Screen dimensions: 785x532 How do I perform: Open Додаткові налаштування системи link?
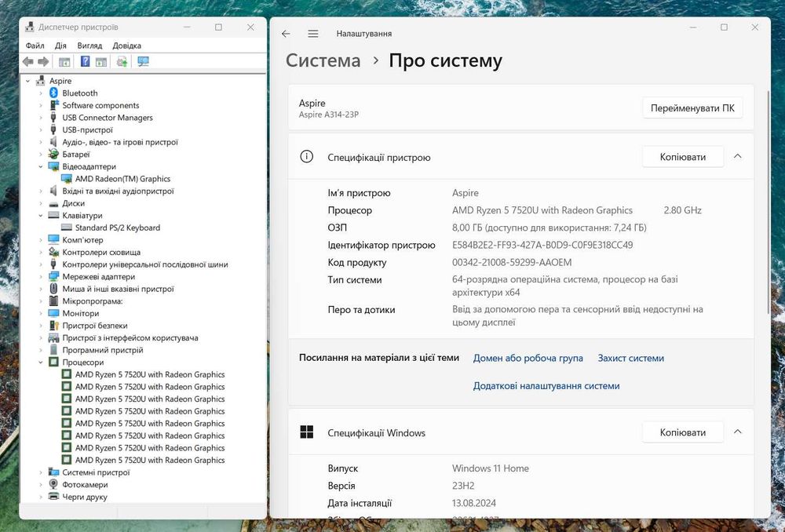[546, 385]
